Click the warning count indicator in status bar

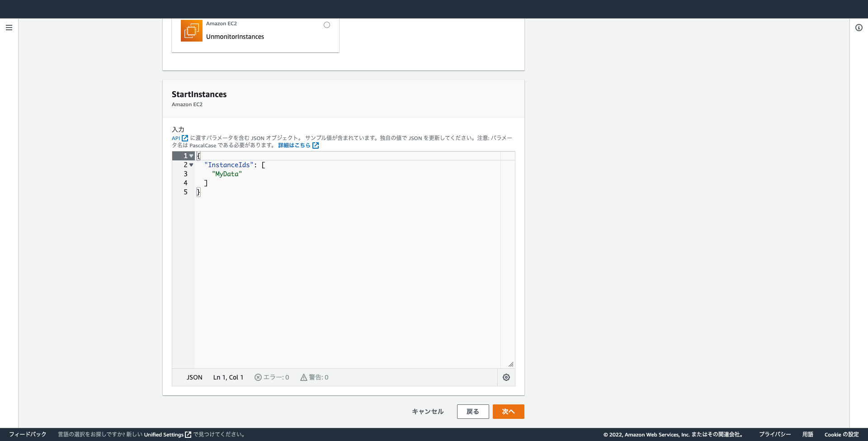[x=314, y=377]
